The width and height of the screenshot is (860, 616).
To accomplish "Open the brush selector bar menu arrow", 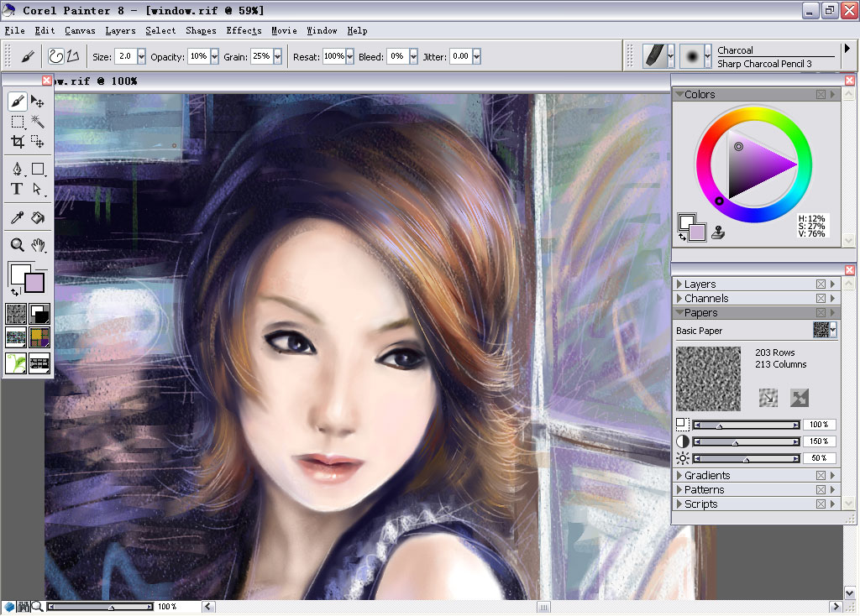I will click(847, 49).
